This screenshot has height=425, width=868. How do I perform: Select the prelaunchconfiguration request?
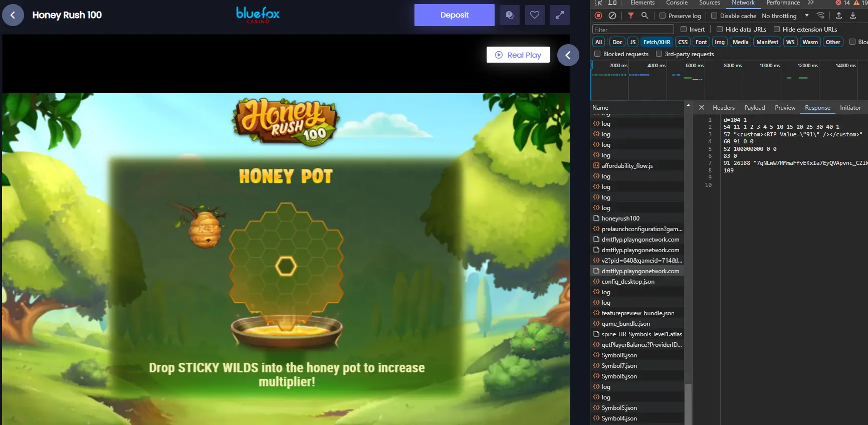click(x=637, y=229)
